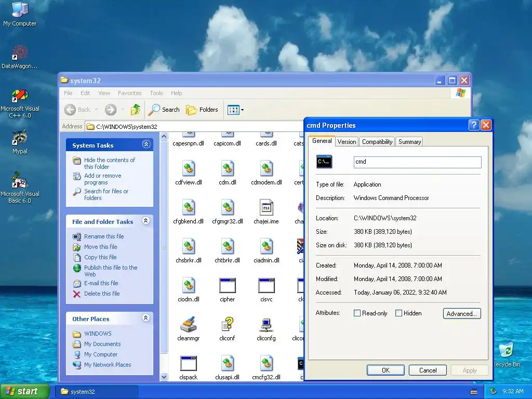Click Publish this file to the Web

(111, 271)
